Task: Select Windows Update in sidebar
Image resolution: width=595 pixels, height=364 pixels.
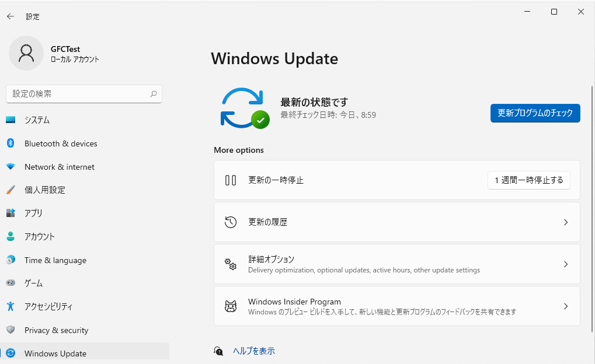Action: (x=85, y=352)
